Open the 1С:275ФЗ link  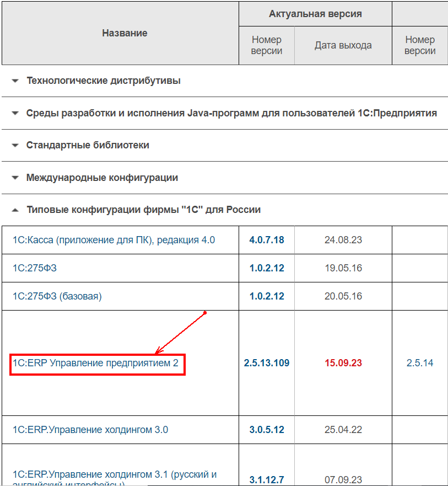(35, 268)
